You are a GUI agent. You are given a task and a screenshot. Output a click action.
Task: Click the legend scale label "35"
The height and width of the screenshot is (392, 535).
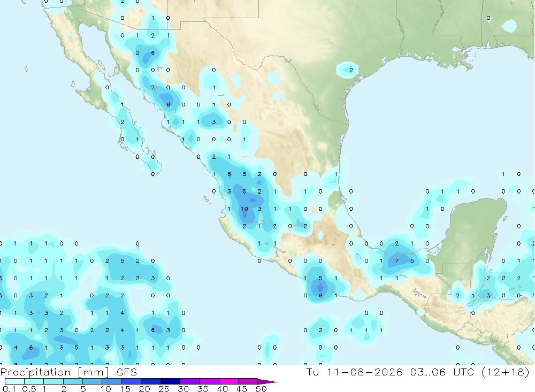point(203,389)
